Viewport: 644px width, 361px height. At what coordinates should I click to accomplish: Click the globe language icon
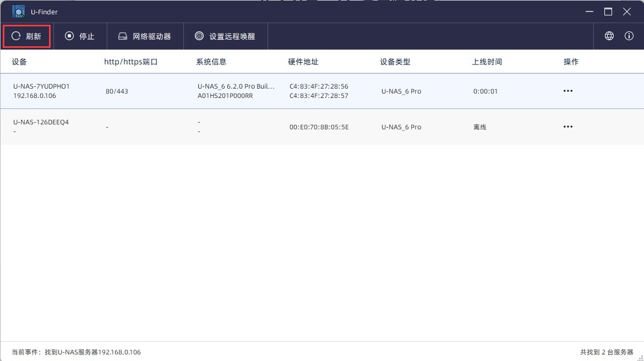point(609,36)
